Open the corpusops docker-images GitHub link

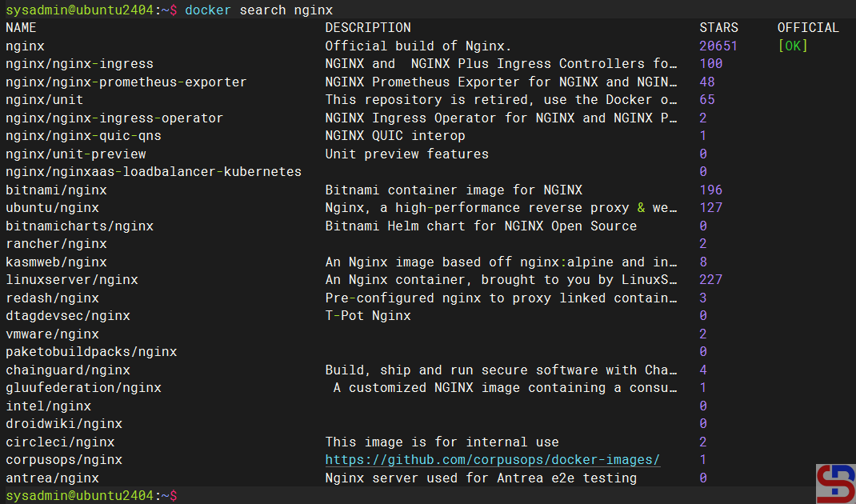(492, 460)
